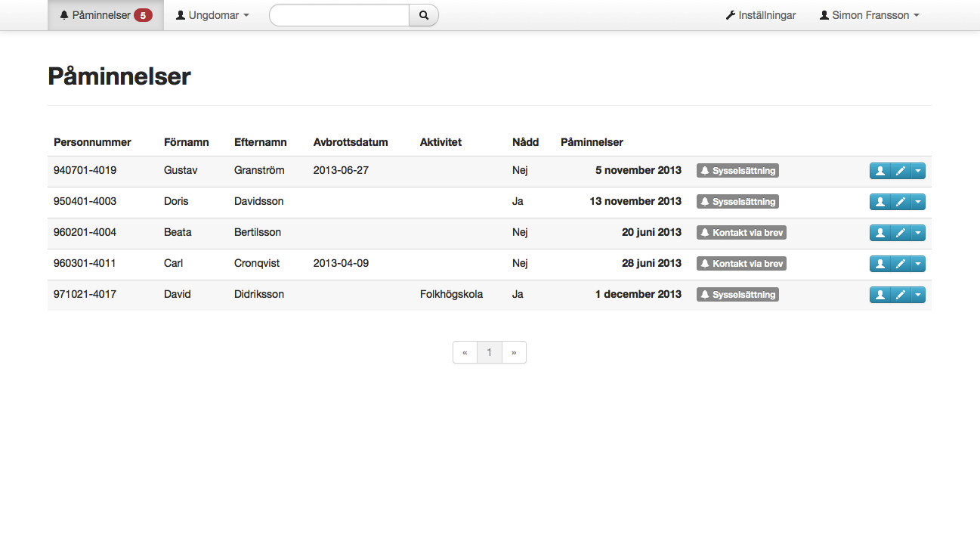This screenshot has height=548, width=980.
Task: Click person icon in David Didriksson's row
Action: click(x=880, y=295)
